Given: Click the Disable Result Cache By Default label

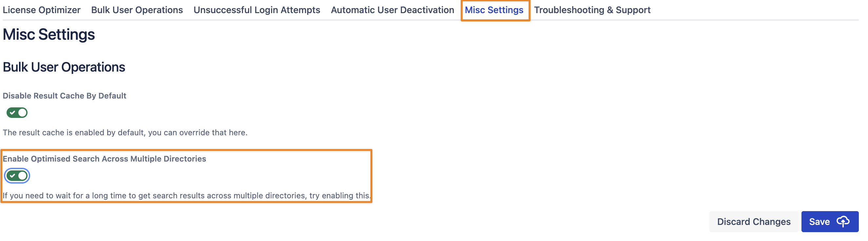Looking at the screenshot, I should (x=64, y=96).
